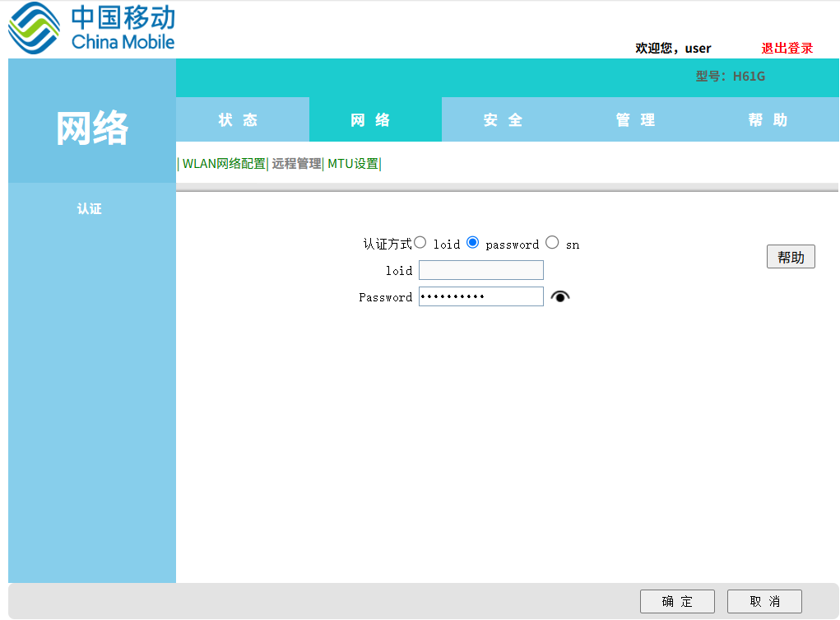The image size is (840, 620).
Task: Select the sn authentication radio button
Action: [x=552, y=242]
